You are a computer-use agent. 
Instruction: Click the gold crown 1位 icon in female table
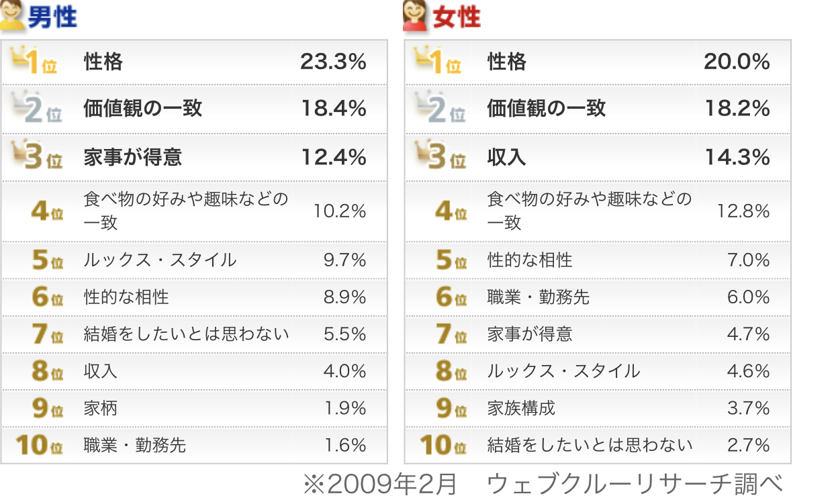438,62
